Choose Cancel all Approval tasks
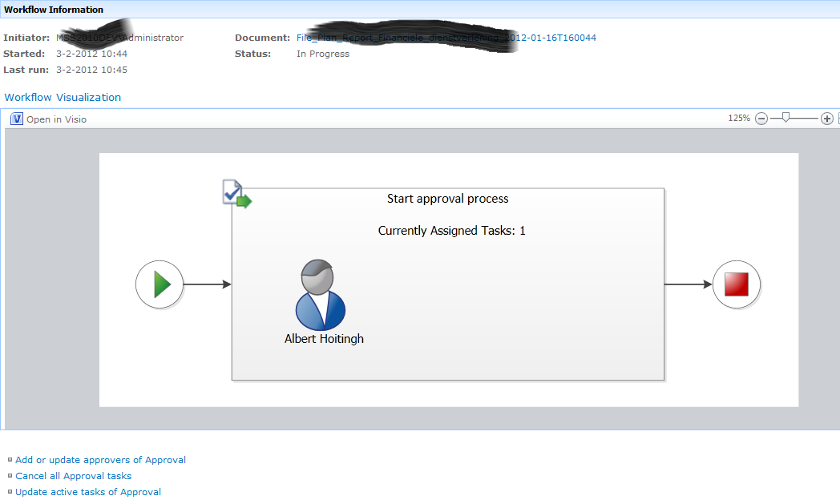 point(73,476)
